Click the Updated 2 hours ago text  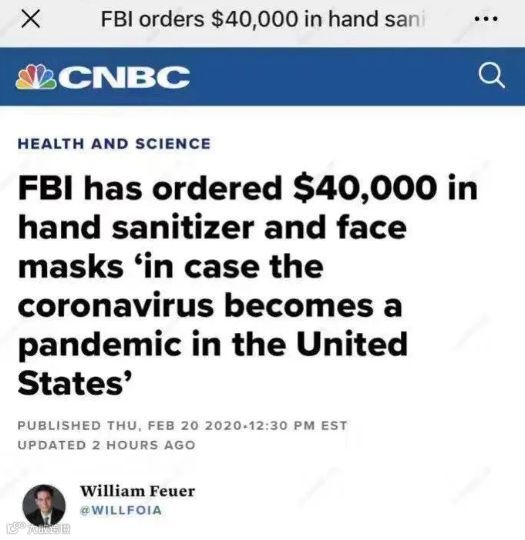[x=106, y=445]
